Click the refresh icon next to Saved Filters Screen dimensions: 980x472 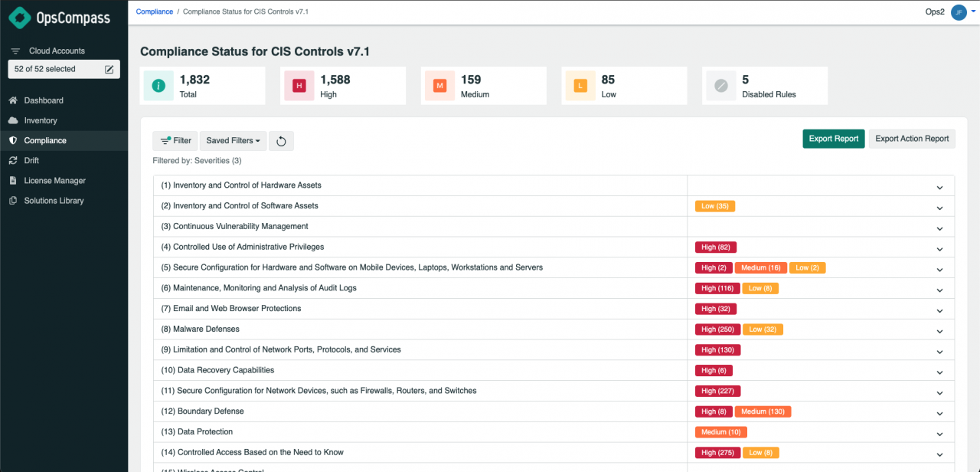pos(281,140)
